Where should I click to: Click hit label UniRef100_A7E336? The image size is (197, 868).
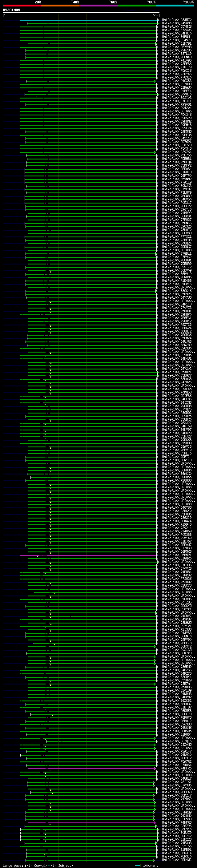177,565
